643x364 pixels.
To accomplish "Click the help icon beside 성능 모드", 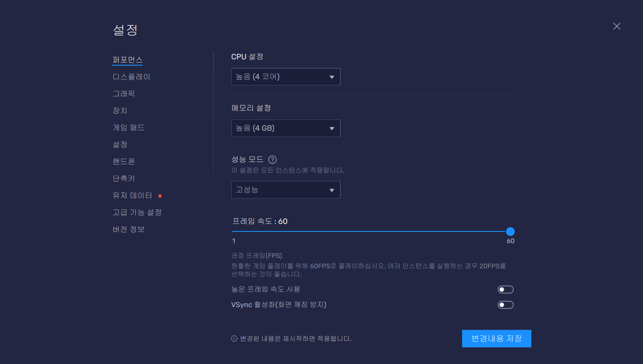I will (272, 160).
